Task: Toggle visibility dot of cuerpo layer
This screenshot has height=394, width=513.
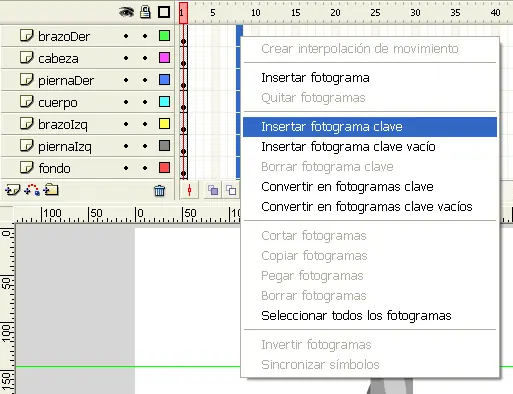Action: point(126,102)
